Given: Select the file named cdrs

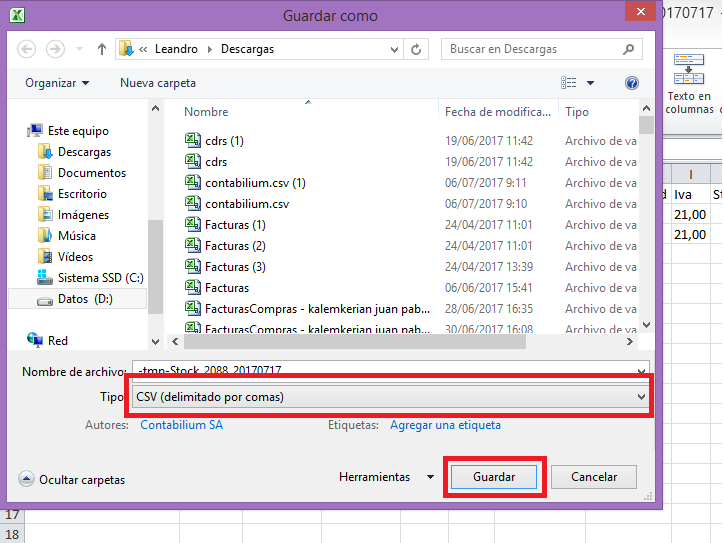Looking at the screenshot, I should pos(216,162).
